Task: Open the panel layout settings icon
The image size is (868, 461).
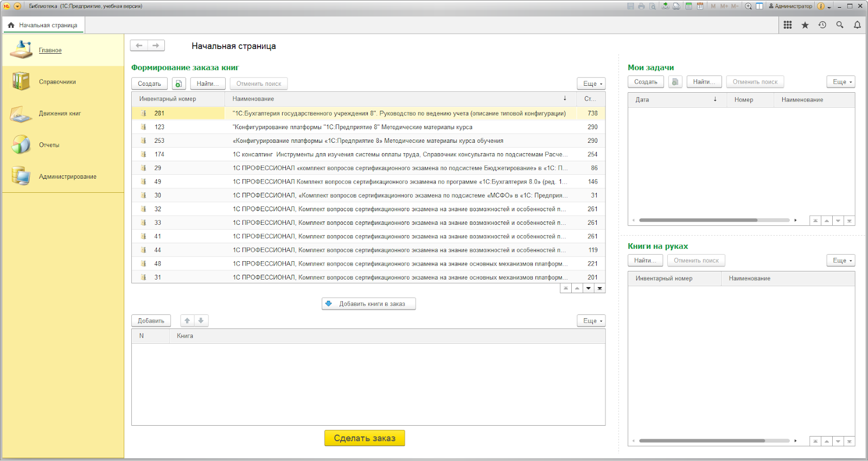Action: point(759,6)
